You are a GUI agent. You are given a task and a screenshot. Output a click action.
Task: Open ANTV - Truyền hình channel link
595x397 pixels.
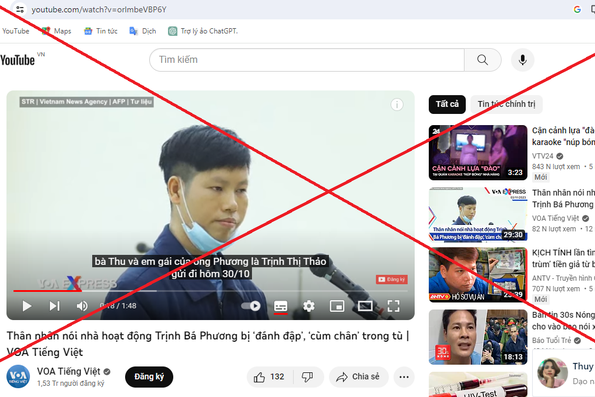[564, 278]
